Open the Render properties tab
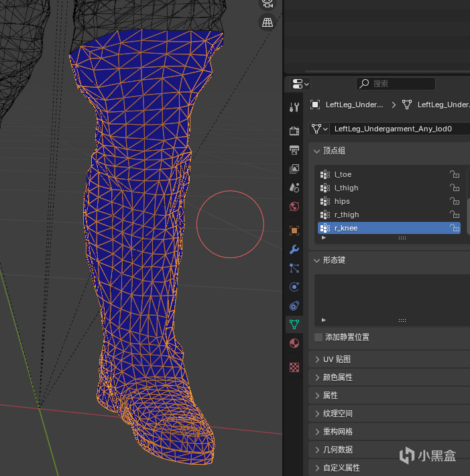This screenshot has width=470, height=476. click(294, 130)
